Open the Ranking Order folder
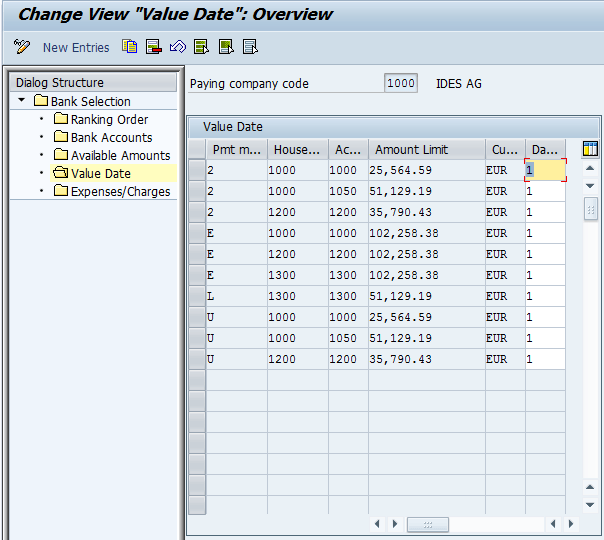This screenshot has height=540, width=604. coord(109,119)
